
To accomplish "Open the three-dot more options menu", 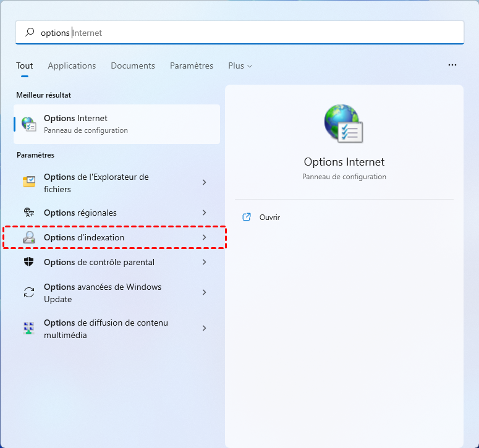I will [452, 65].
